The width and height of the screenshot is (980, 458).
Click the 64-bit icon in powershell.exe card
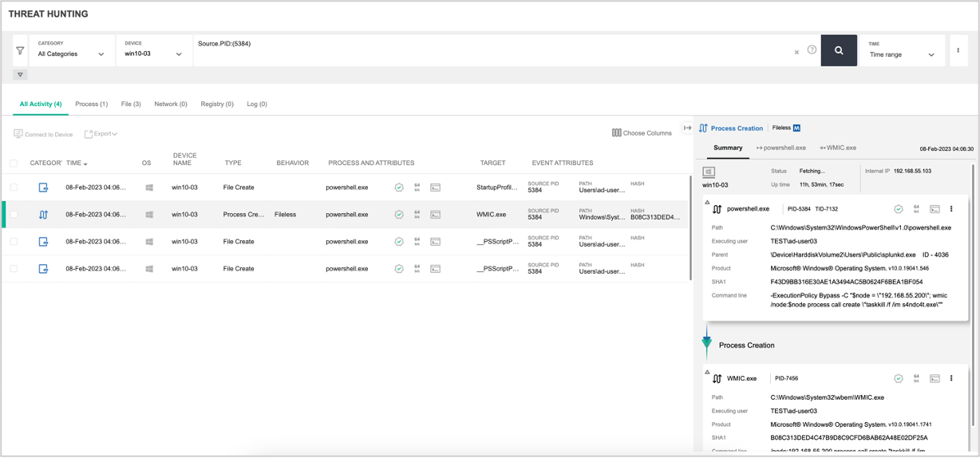[916, 209]
